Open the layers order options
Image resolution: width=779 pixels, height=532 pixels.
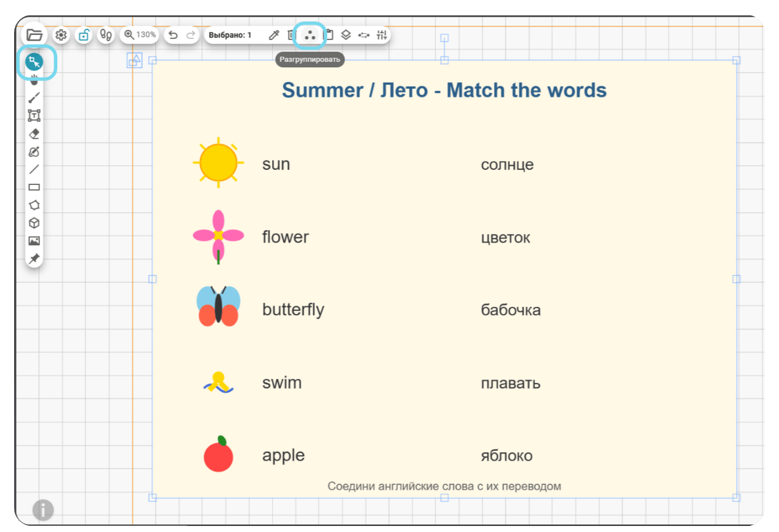pyautogui.click(x=346, y=35)
